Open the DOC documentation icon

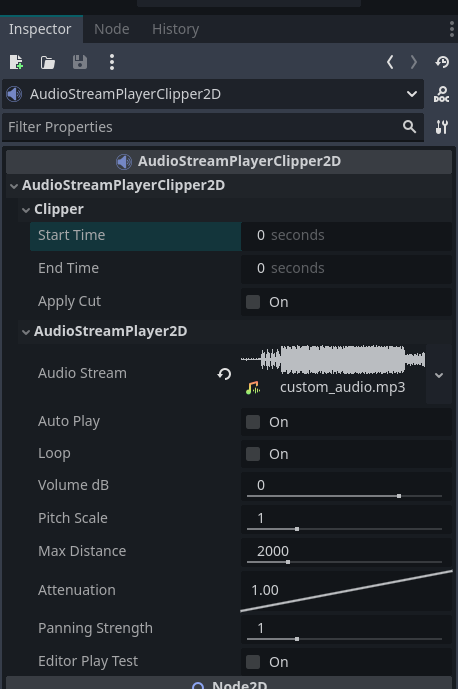pos(441,94)
